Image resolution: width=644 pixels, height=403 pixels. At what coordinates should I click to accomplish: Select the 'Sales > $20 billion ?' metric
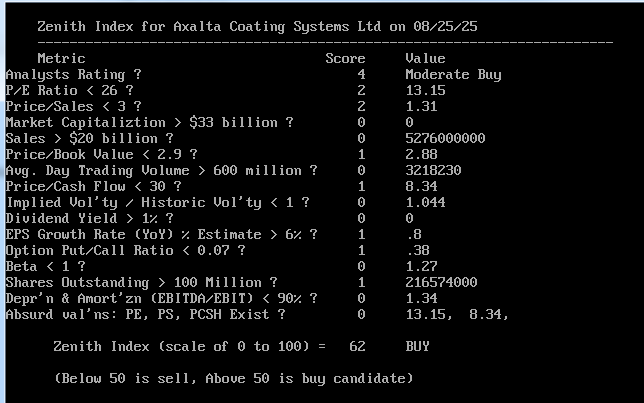click(90, 138)
